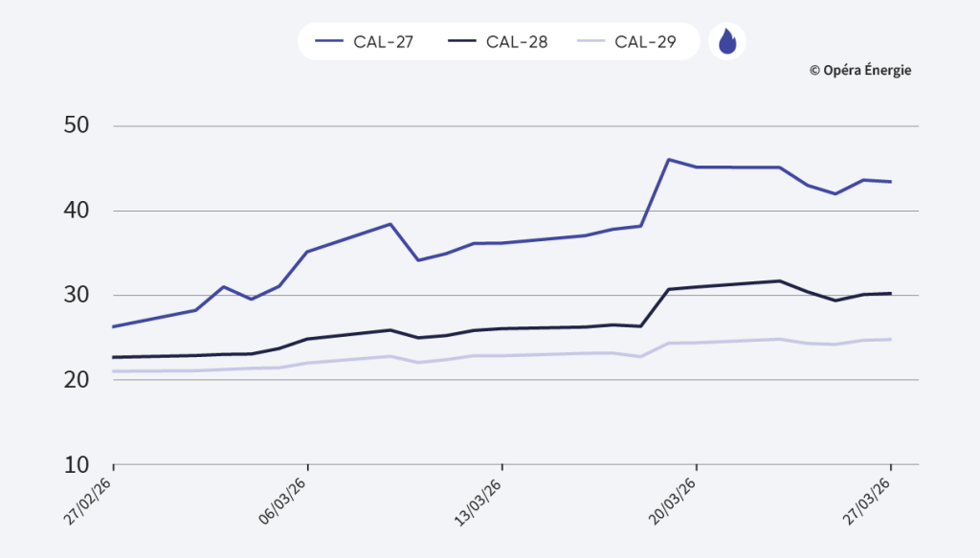Click the 20/03/26 date tick label

pos(673,500)
